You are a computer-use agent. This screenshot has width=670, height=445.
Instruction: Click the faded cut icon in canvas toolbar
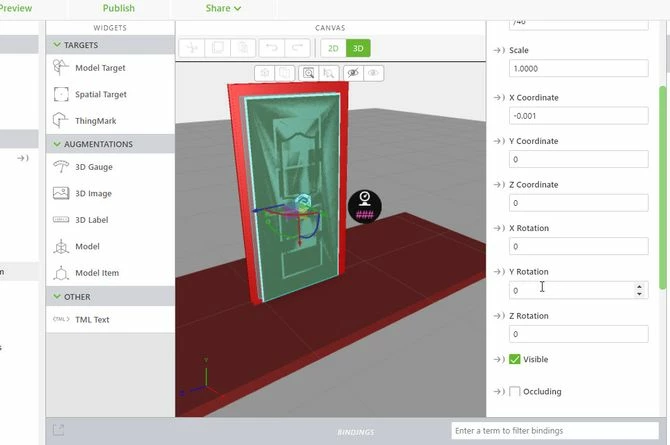coord(192,48)
